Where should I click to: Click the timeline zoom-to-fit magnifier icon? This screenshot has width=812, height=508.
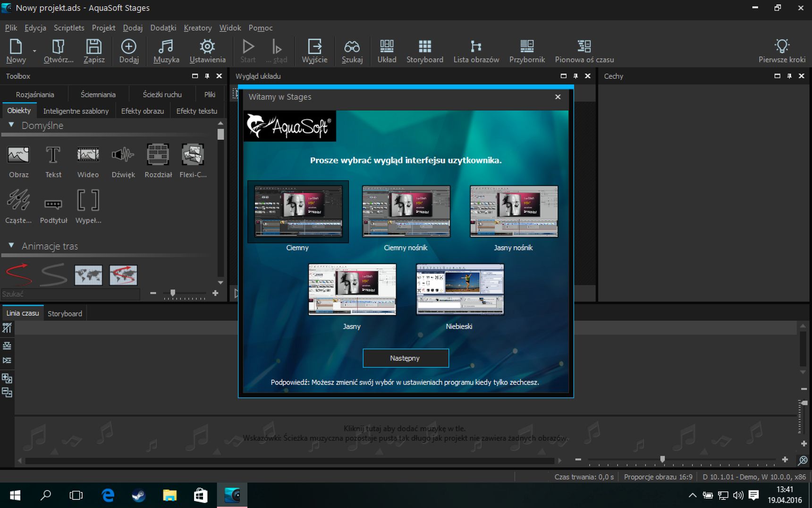(x=803, y=460)
